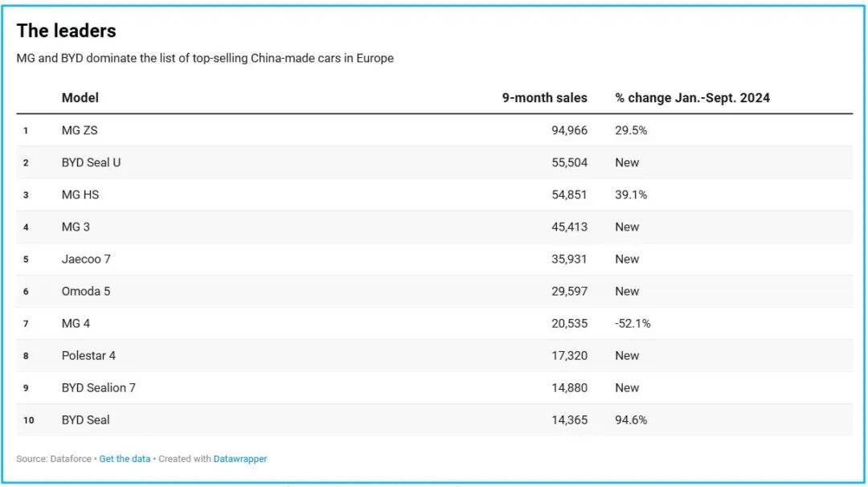Image resolution: width=868 pixels, height=487 pixels.
Task: Click the 'Get the data' link
Action: 125,459
